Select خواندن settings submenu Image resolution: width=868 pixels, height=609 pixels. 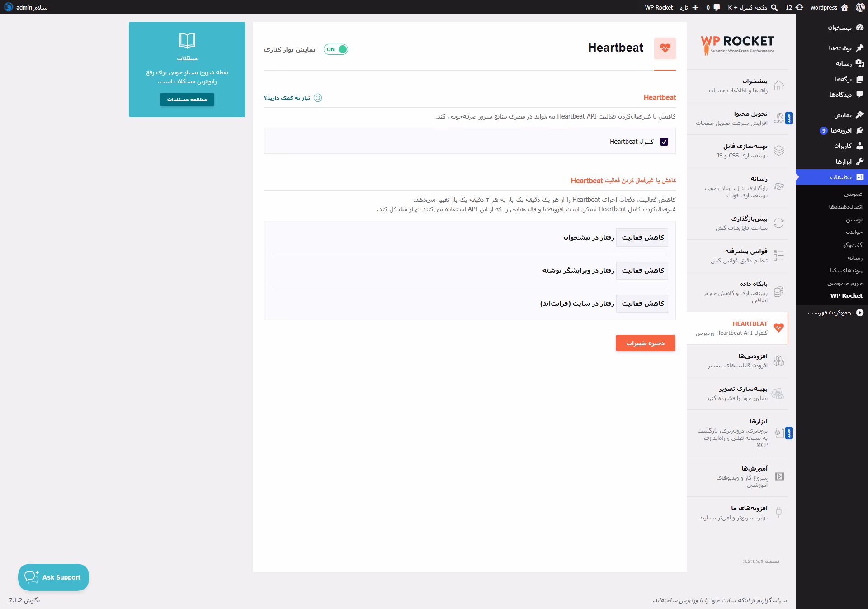(x=854, y=232)
